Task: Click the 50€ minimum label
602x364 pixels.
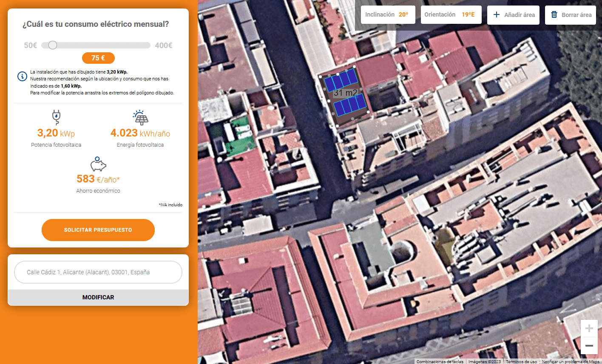Action: 31,45
